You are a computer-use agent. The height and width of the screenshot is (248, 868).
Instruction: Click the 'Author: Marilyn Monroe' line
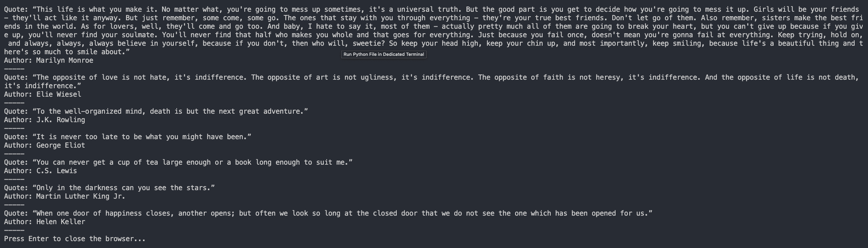(49, 60)
